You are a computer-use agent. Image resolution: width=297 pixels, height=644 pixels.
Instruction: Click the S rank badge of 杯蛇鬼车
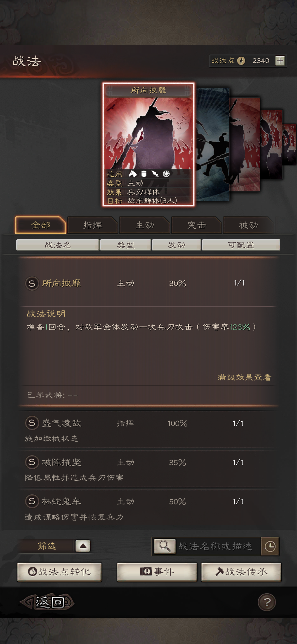tap(32, 501)
